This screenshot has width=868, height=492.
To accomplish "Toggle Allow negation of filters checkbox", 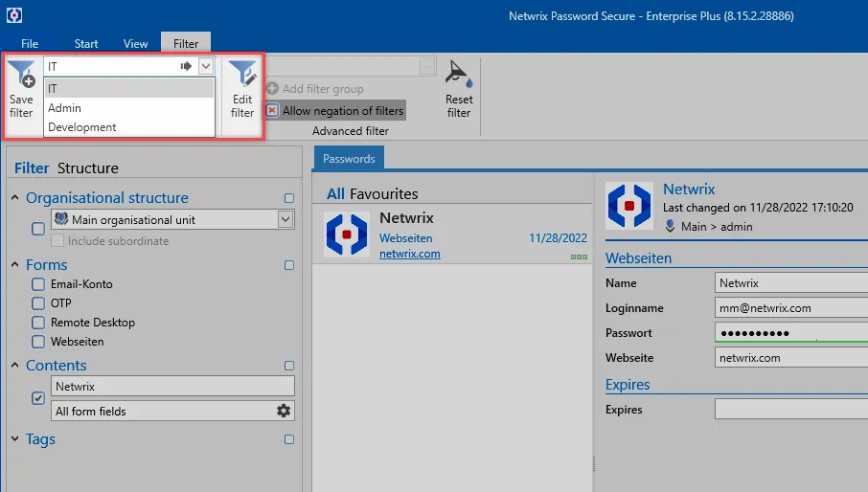I will (x=272, y=111).
